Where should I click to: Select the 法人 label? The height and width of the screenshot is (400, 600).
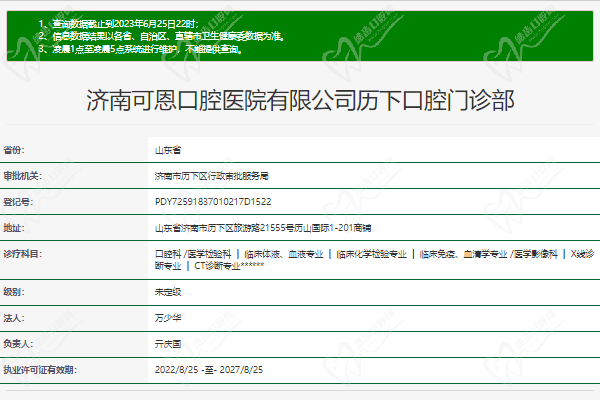(14, 318)
